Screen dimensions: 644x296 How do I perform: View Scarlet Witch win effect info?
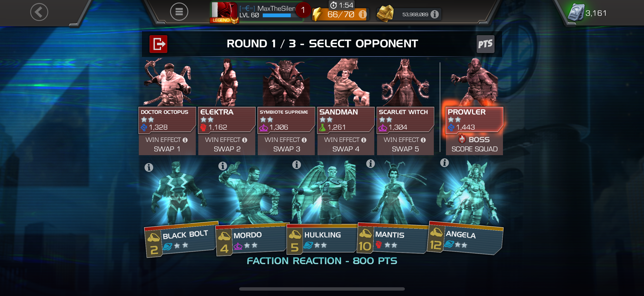pos(423,140)
